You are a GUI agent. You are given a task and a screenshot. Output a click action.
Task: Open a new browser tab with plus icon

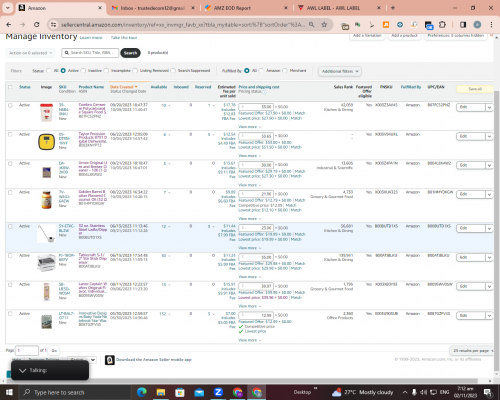coord(393,8)
